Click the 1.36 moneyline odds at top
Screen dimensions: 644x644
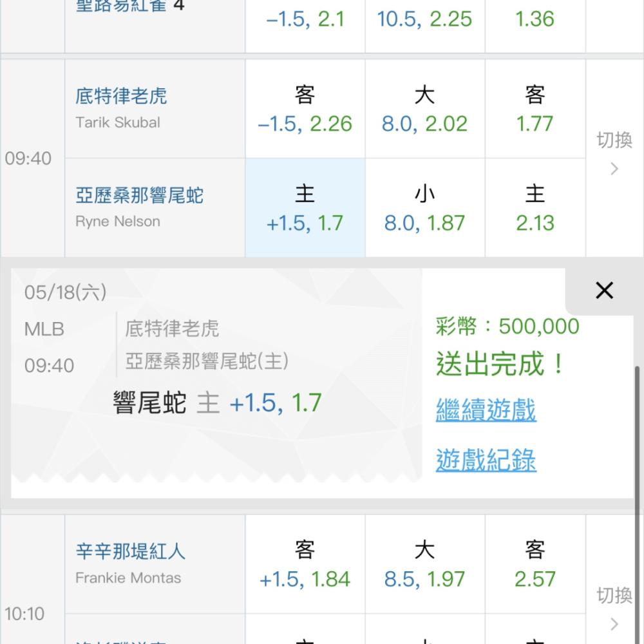(x=535, y=19)
